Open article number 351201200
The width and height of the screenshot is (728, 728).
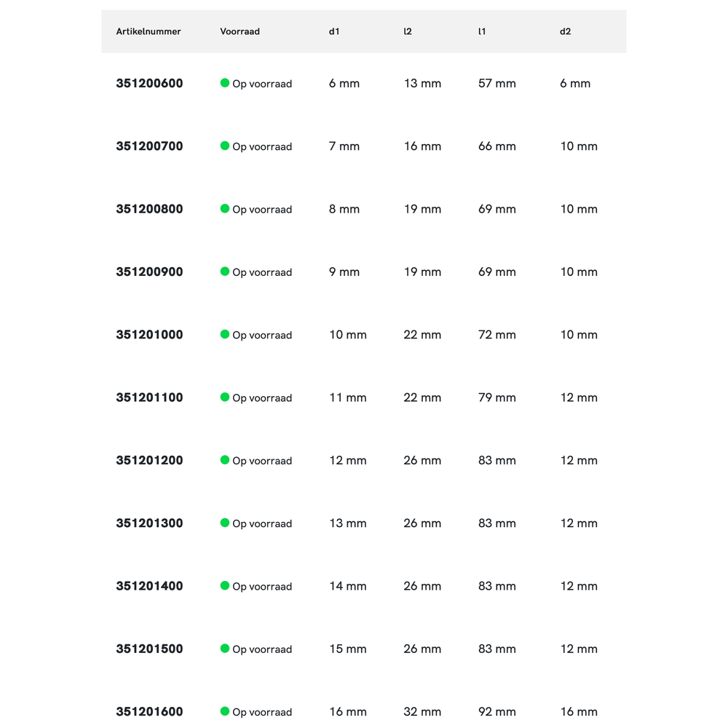pos(149,461)
